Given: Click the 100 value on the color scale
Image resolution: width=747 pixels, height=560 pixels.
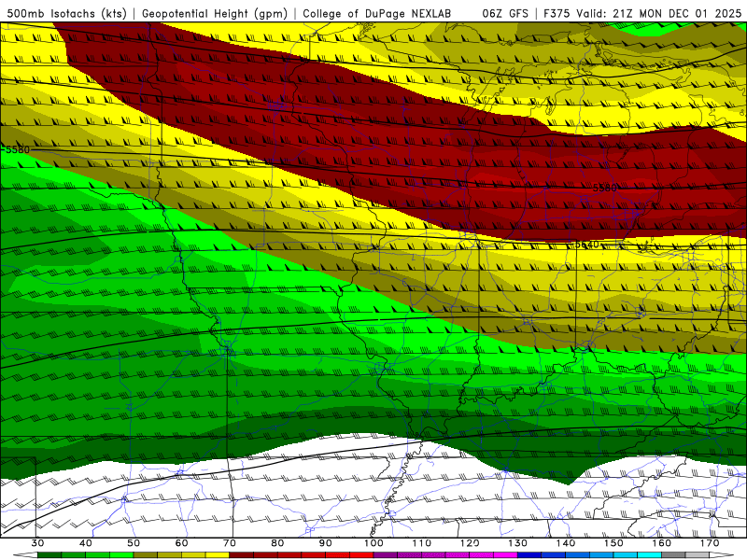Looking at the screenshot, I should 373,543.
